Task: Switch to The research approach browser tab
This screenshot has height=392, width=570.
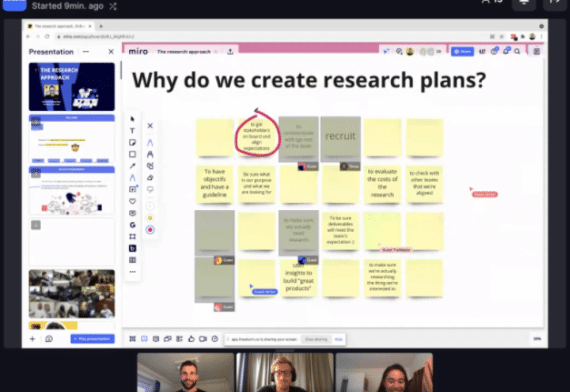Action: [x=60, y=26]
